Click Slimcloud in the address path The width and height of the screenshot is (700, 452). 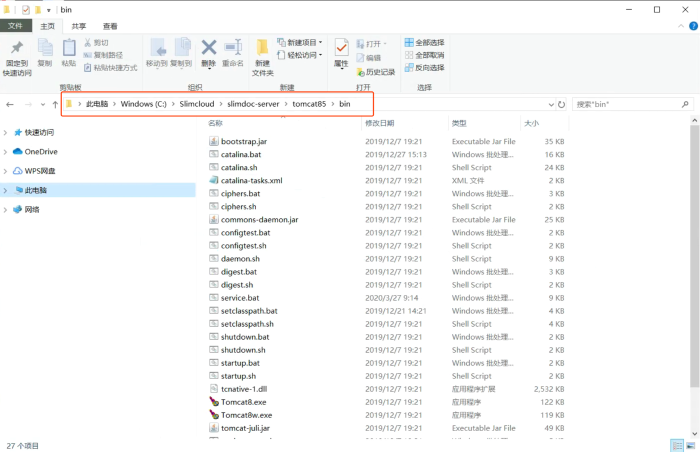197,104
